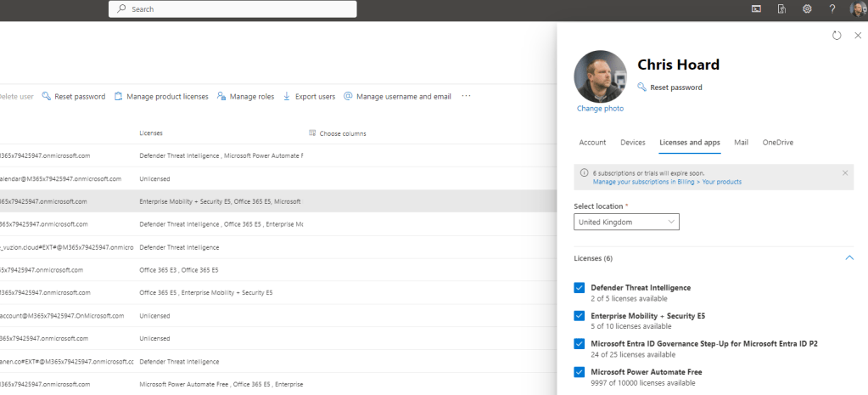868x395 pixels.
Task: Click the settings gear icon
Action: [807, 8]
